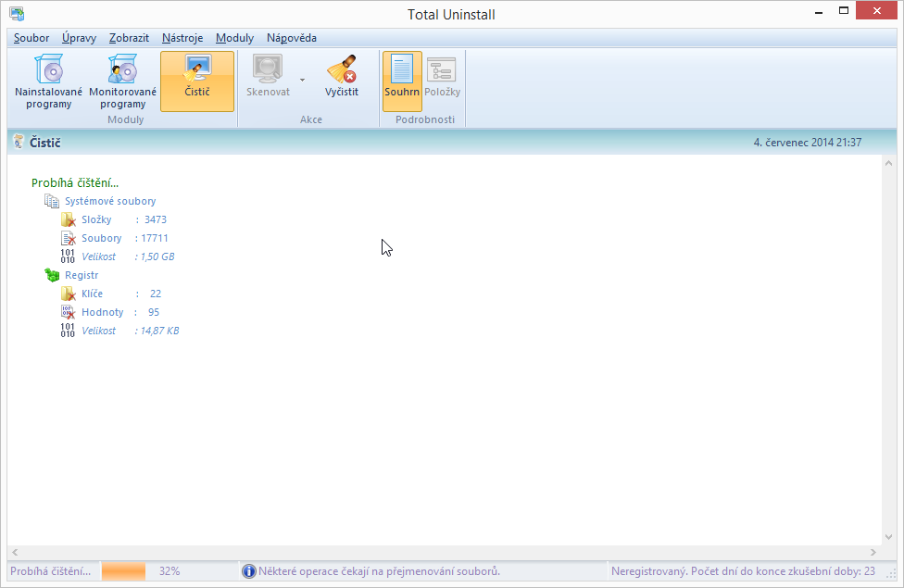The width and height of the screenshot is (904, 588).
Task: Open the Moduly menu
Action: coord(234,38)
